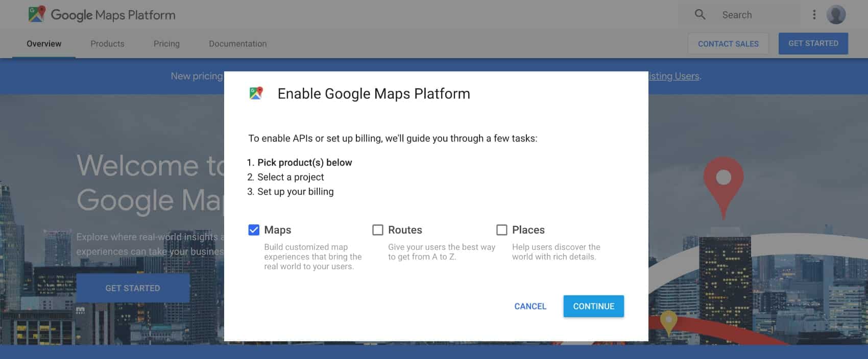Click the search magnifier icon
868x359 pixels.
[x=700, y=15]
